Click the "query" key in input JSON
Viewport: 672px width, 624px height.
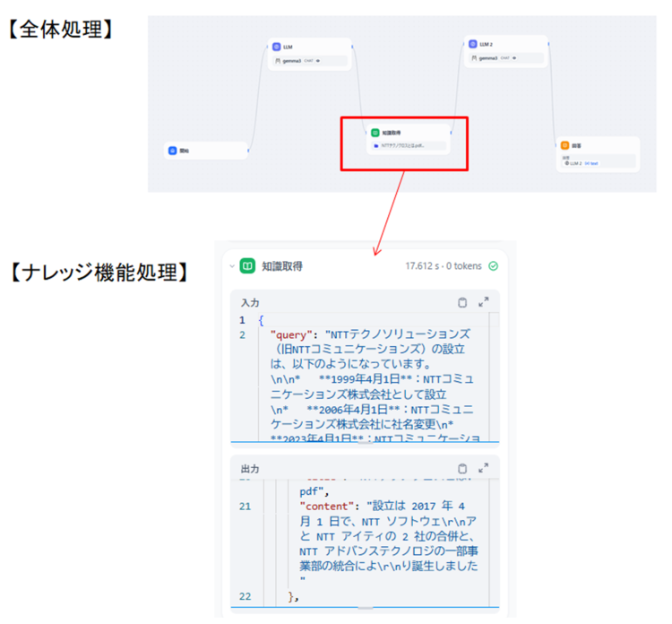(291, 335)
